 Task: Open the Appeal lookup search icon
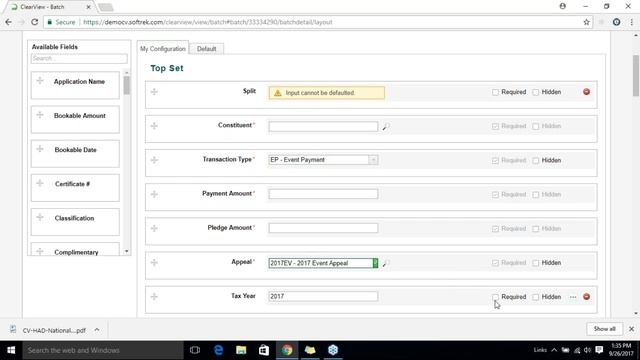pyautogui.click(x=385, y=263)
